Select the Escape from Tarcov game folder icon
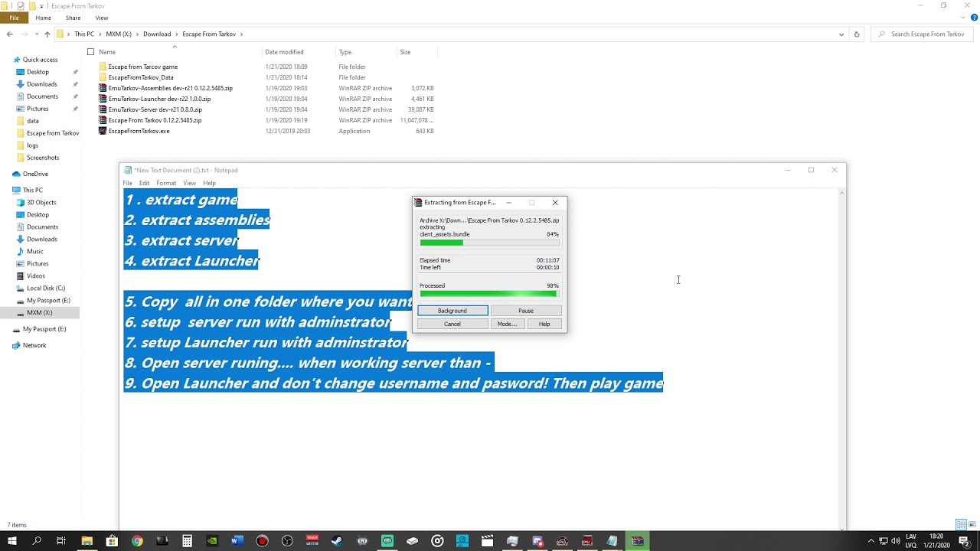This screenshot has height=551, width=980. pyautogui.click(x=103, y=67)
